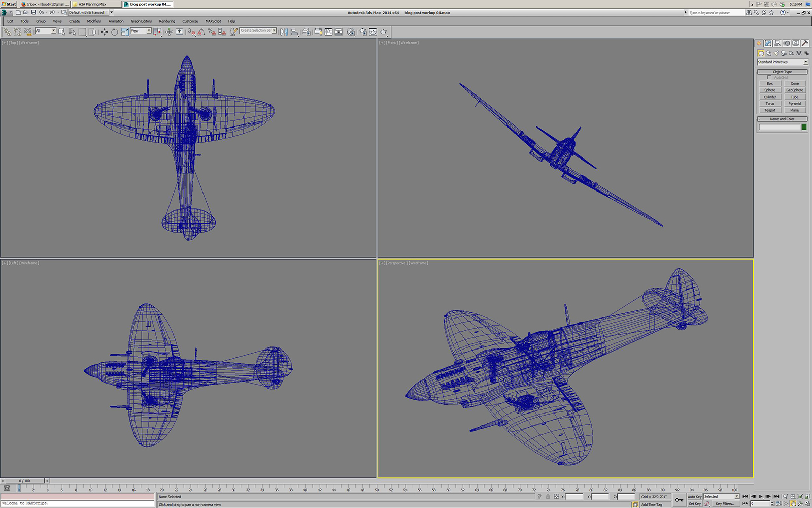Create a Teapot primitive

tap(770, 110)
